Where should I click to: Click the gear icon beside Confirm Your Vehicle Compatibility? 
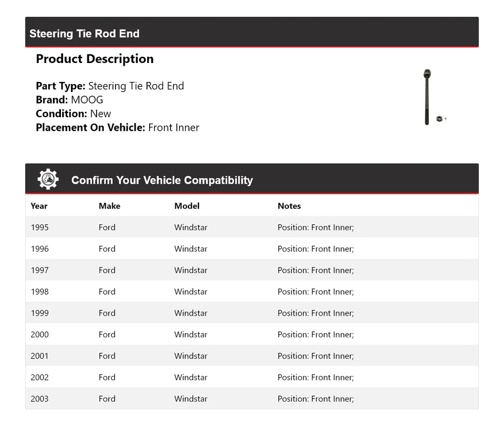point(48,180)
